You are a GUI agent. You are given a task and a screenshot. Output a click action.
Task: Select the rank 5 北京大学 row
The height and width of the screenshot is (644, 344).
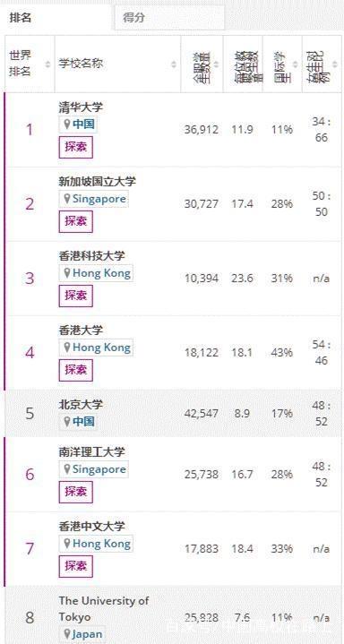(172, 413)
